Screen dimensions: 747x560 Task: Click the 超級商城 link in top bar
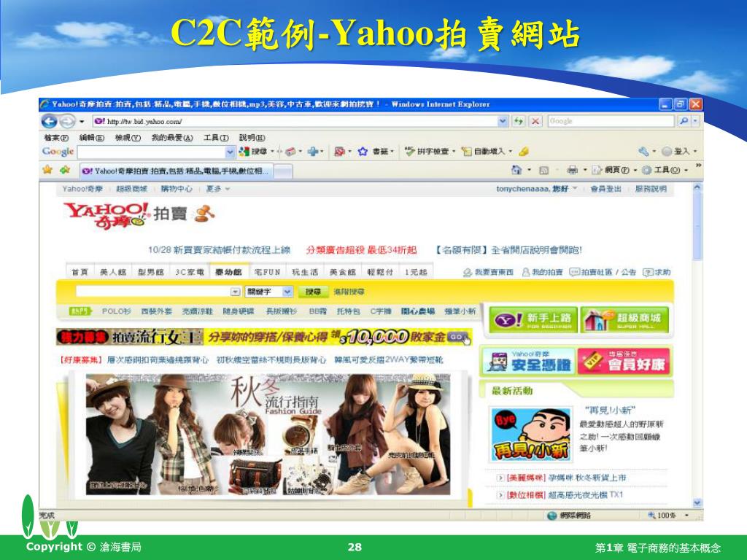131,189
